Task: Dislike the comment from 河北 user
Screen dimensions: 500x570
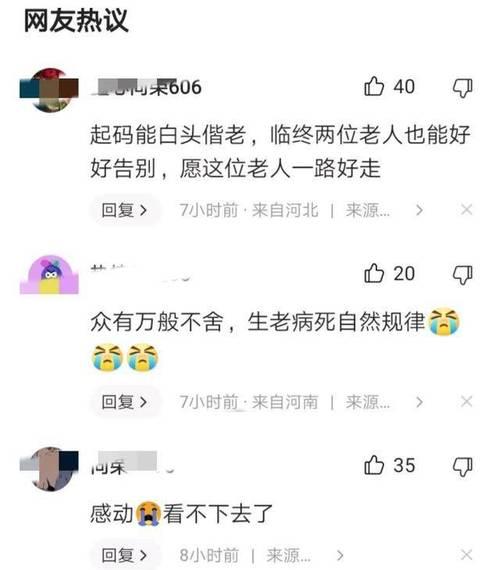Action: click(463, 88)
